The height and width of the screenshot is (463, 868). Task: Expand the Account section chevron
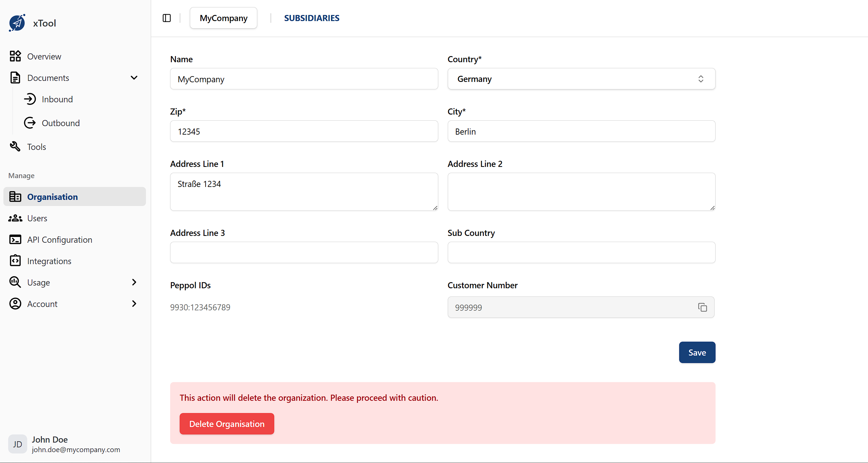[134, 304]
